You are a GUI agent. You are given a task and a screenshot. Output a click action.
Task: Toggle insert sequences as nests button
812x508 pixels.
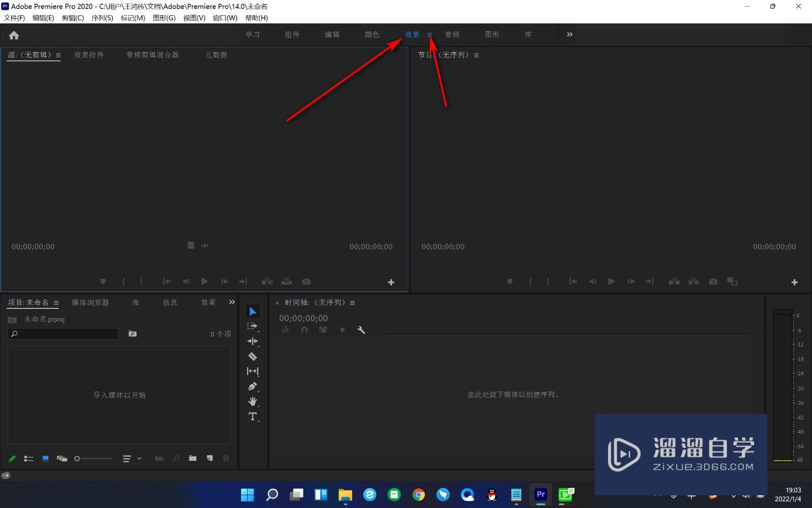click(286, 330)
